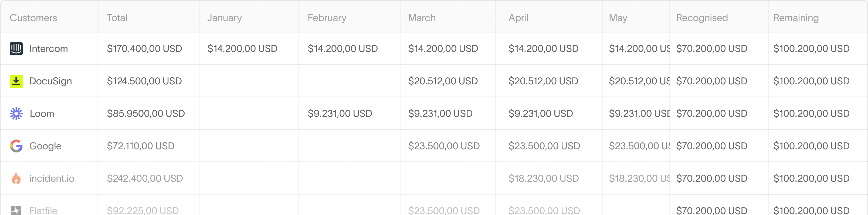
Task: Select the Customers column header
Action: [33, 18]
